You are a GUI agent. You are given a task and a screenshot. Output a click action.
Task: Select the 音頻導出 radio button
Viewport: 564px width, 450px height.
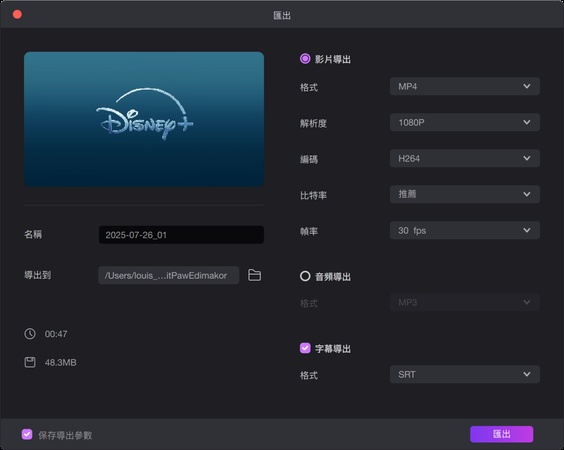[x=305, y=276]
